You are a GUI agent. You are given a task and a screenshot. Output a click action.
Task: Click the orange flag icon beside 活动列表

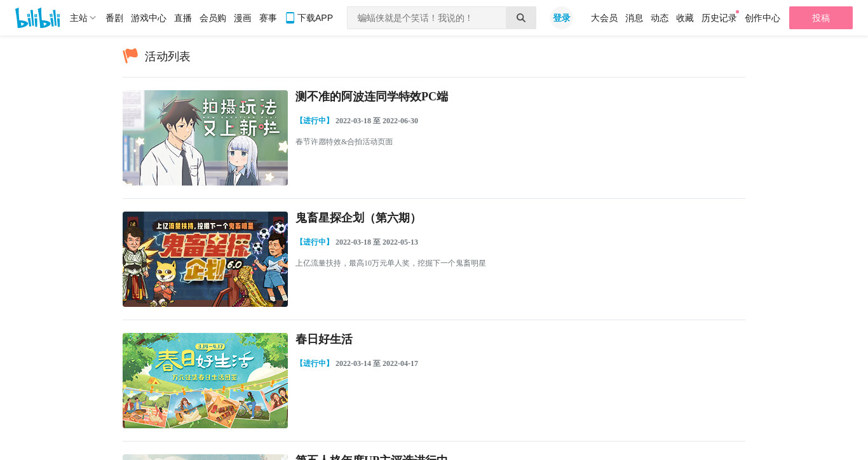(130, 56)
